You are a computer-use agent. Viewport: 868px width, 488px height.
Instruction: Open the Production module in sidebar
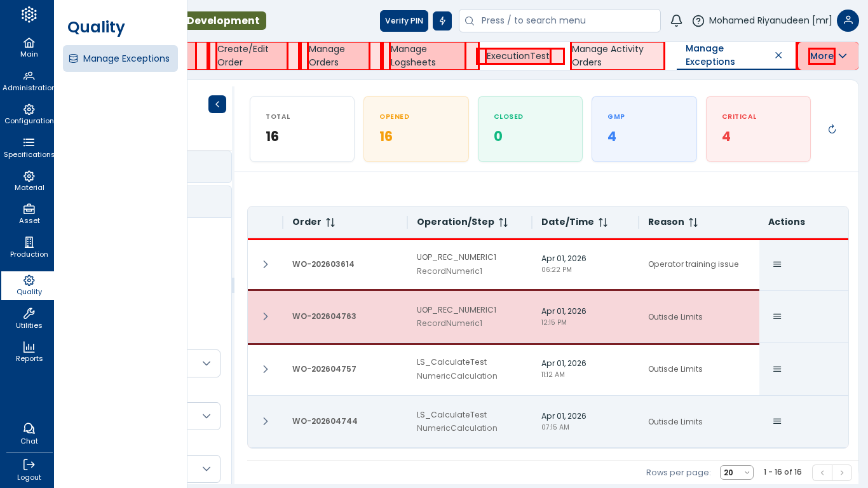click(29, 247)
